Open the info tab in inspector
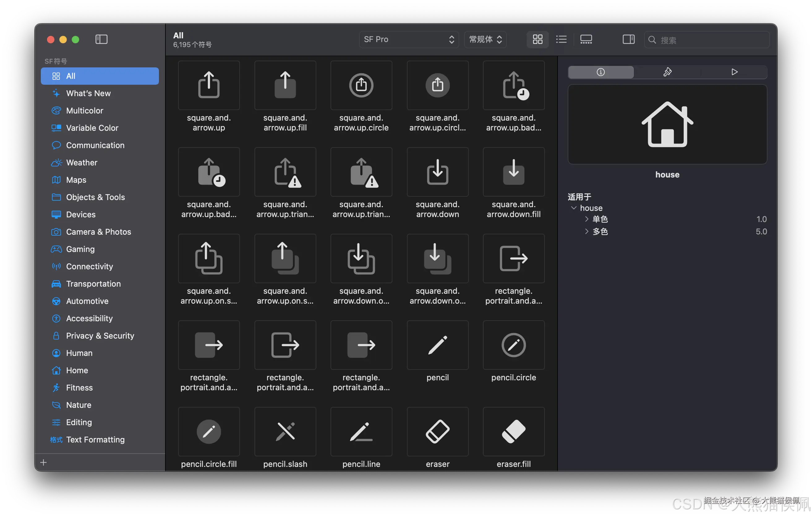Image resolution: width=812 pixels, height=517 pixels. [x=600, y=72]
